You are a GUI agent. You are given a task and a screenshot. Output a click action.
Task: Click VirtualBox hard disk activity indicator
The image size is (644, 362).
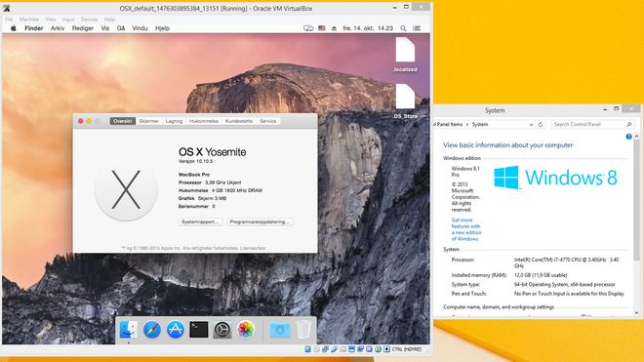click(307, 349)
